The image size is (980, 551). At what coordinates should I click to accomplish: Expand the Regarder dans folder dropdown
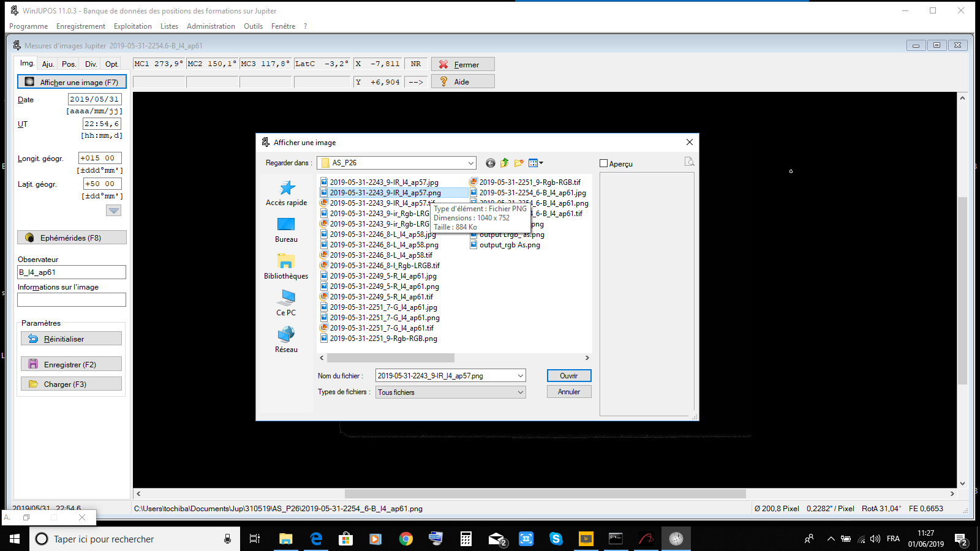point(470,163)
